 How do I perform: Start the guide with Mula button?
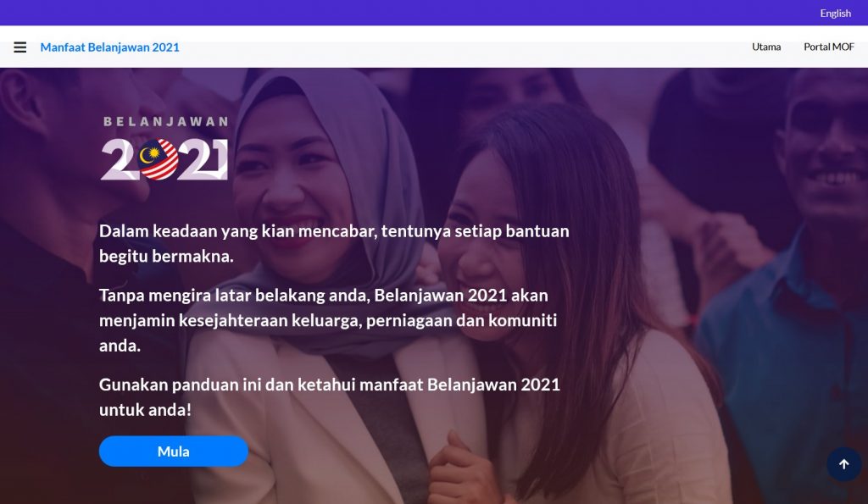tap(173, 451)
